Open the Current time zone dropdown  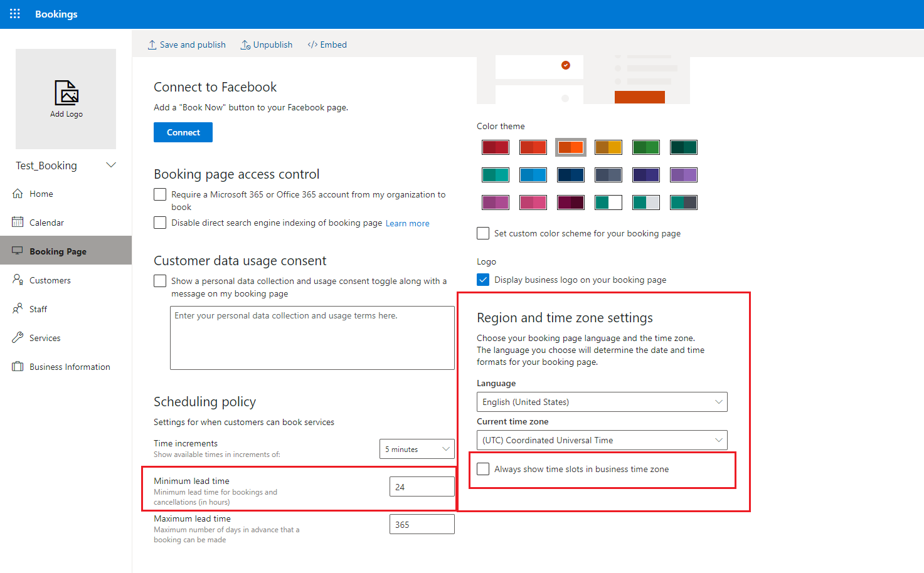602,440
